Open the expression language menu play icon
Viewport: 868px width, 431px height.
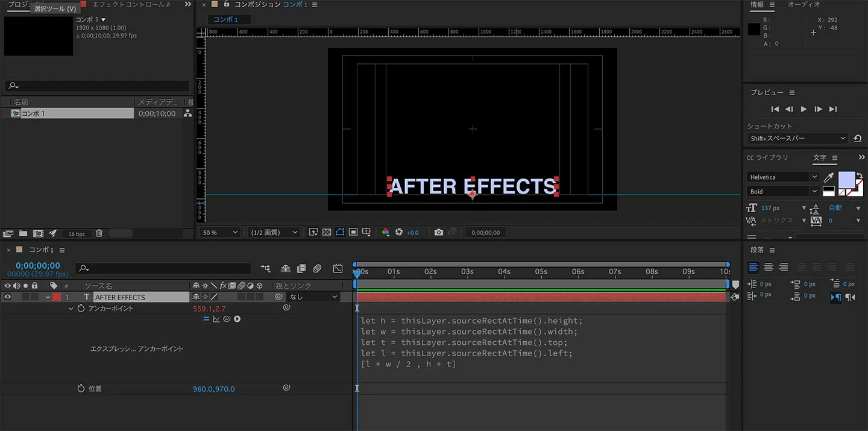tap(237, 319)
